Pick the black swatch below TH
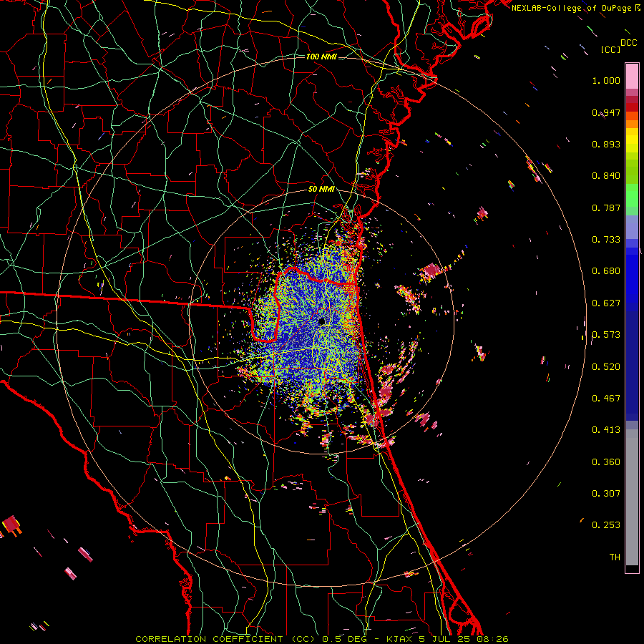644x644 pixels. pos(632,569)
